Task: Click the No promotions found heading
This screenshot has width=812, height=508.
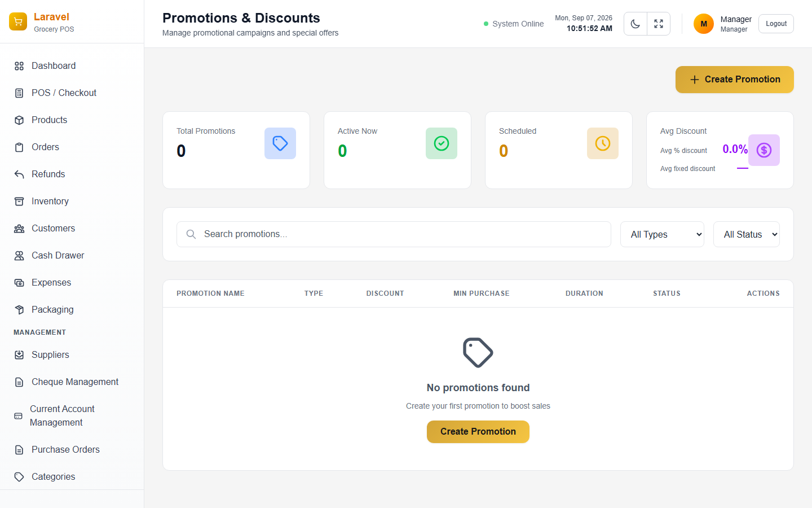Action: (x=478, y=388)
